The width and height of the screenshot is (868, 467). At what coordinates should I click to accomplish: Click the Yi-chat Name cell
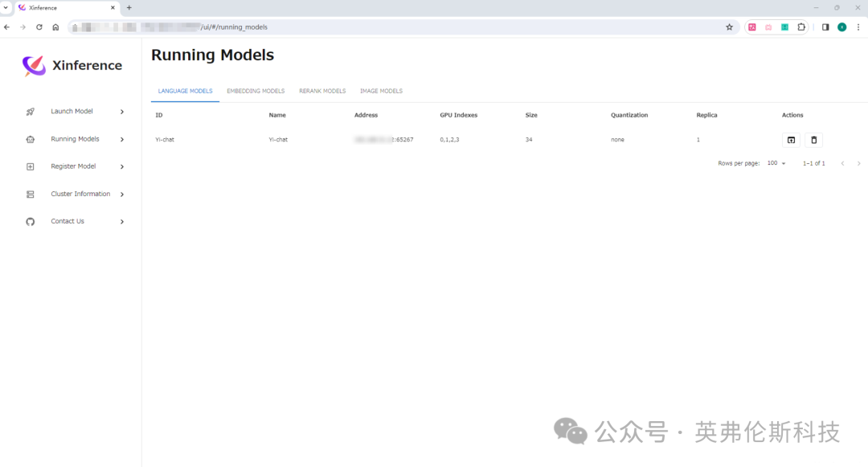pyautogui.click(x=278, y=139)
